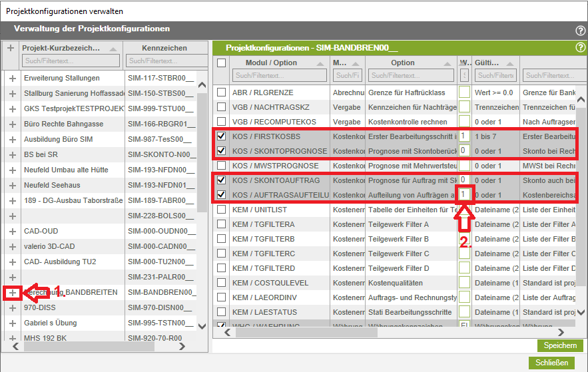Sort the Modul / Option column
Viewport: 588px width, 372px height.
click(320, 63)
